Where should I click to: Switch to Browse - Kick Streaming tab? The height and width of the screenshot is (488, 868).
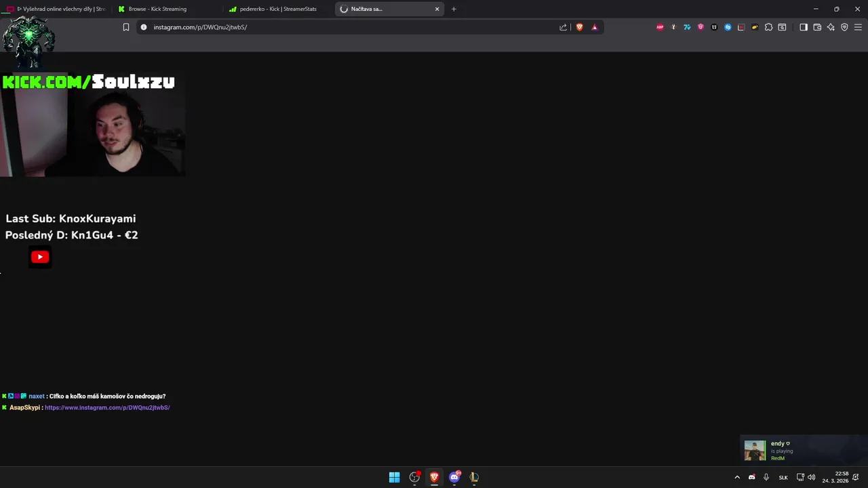pyautogui.click(x=166, y=9)
